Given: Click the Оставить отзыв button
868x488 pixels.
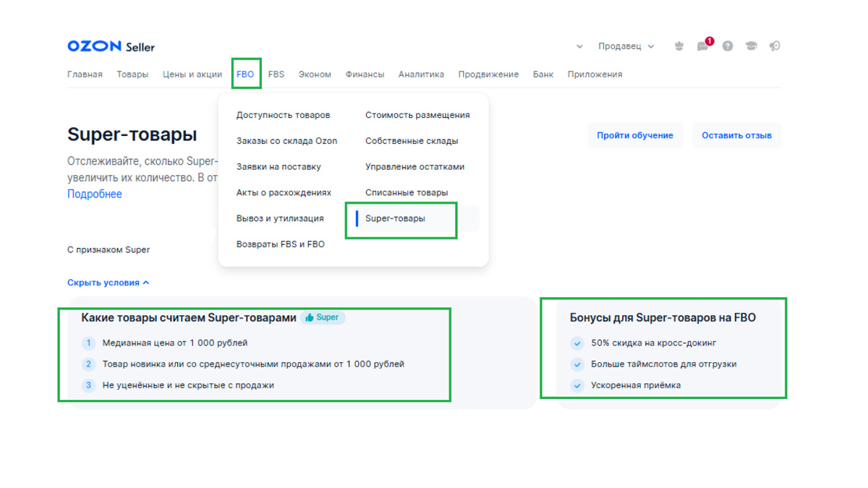Looking at the screenshot, I should point(736,135).
